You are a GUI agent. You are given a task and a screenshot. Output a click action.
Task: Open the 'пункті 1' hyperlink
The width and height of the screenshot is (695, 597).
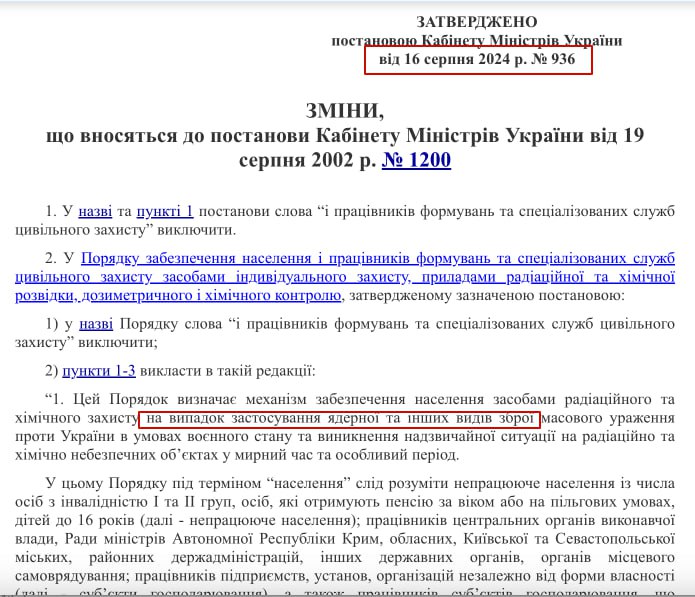click(165, 211)
